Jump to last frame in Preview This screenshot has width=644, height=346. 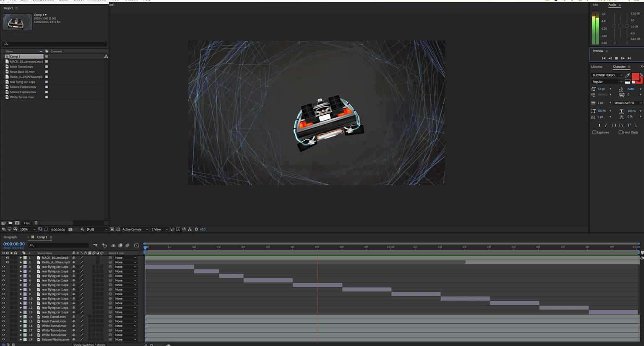pos(629,58)
